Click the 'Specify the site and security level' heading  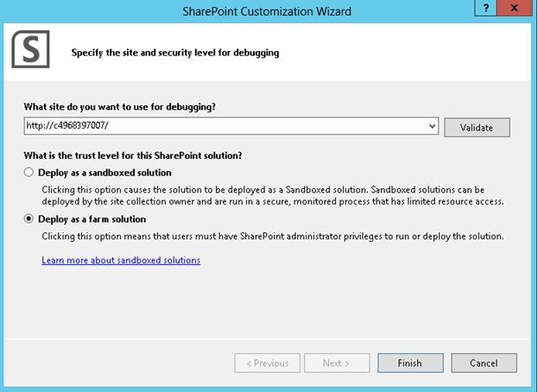[x=174, y=53]
